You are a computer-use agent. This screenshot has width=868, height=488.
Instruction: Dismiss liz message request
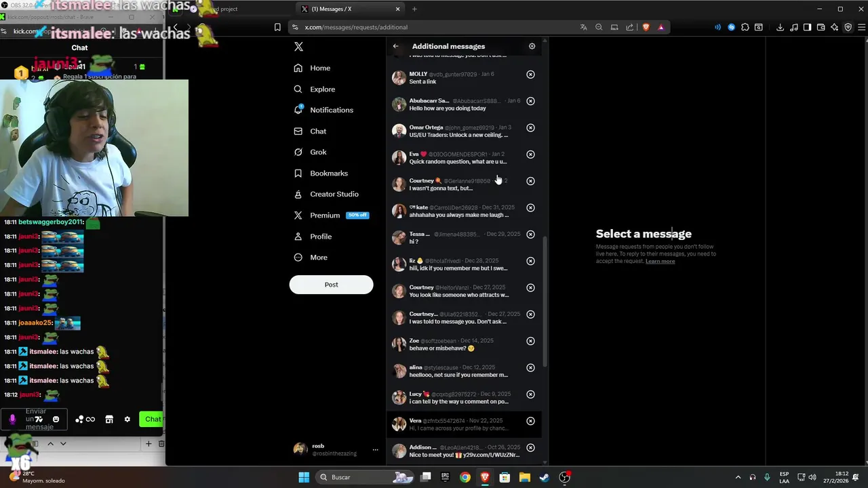pos(530,261)
